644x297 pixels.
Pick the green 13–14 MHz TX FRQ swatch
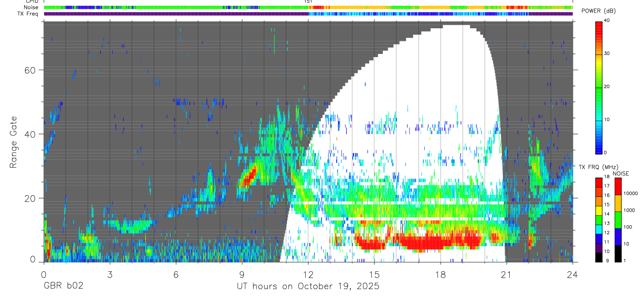[599, 219]
